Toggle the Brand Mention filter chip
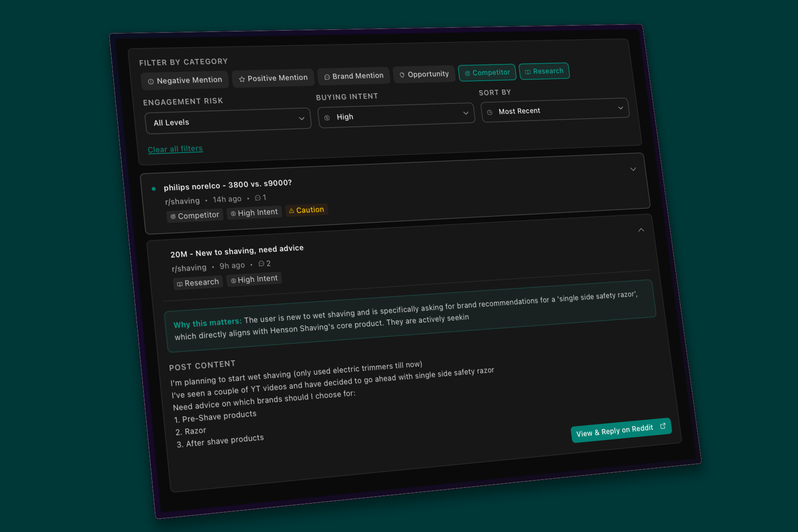Screen dimensions: 798x532 [354, 76]
